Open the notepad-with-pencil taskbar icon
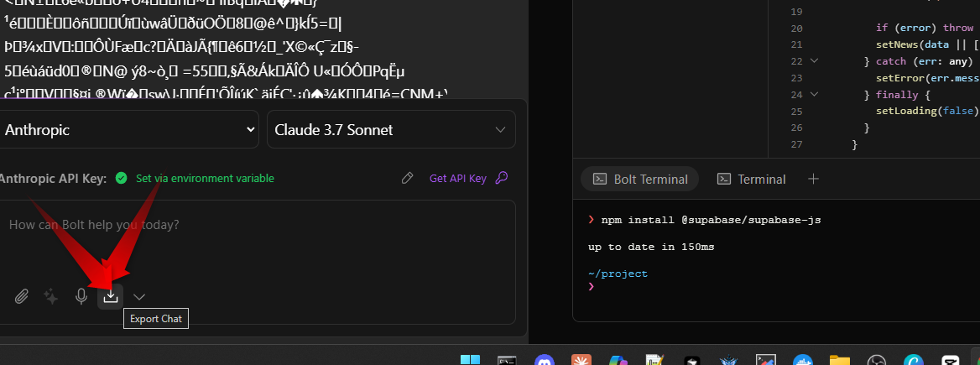The height and width of the screenshot is (365, 980). 655,361
